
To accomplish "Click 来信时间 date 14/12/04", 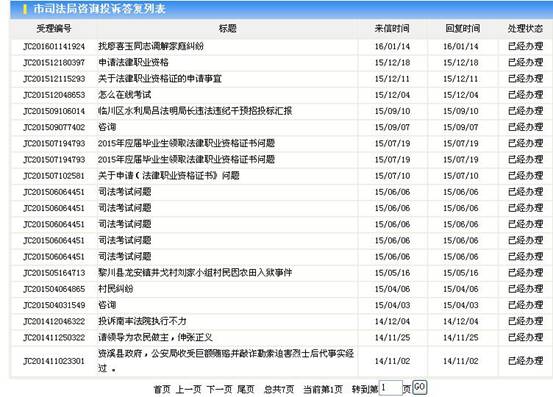I will 392,322.
